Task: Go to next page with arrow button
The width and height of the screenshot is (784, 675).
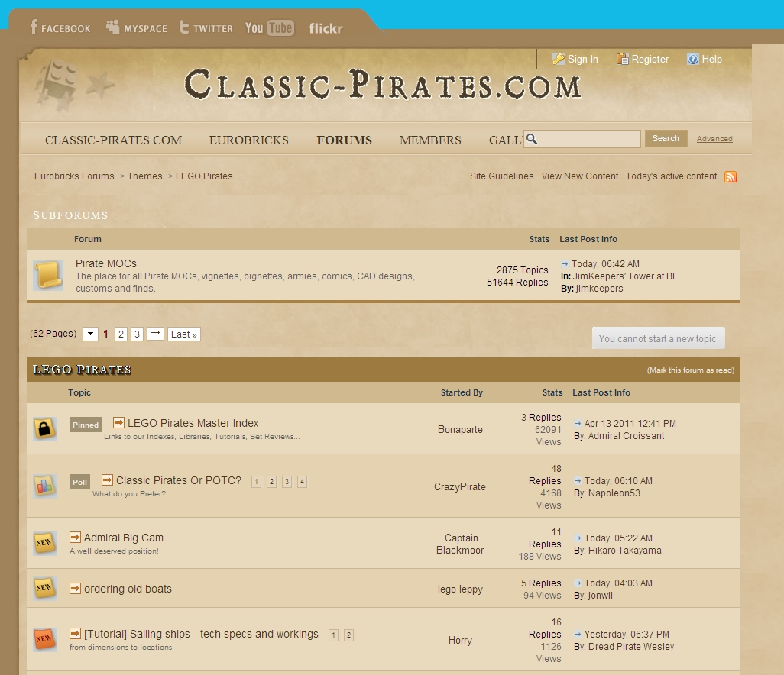Action: click(155, 334)
